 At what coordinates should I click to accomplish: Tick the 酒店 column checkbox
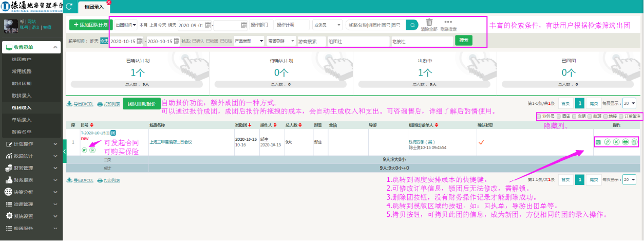559,117
